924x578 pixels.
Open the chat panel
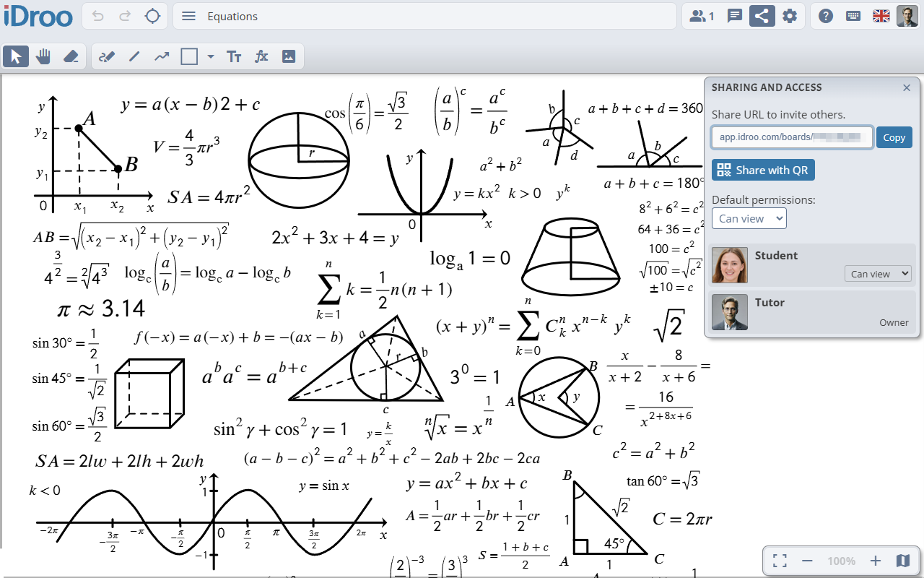734,15
